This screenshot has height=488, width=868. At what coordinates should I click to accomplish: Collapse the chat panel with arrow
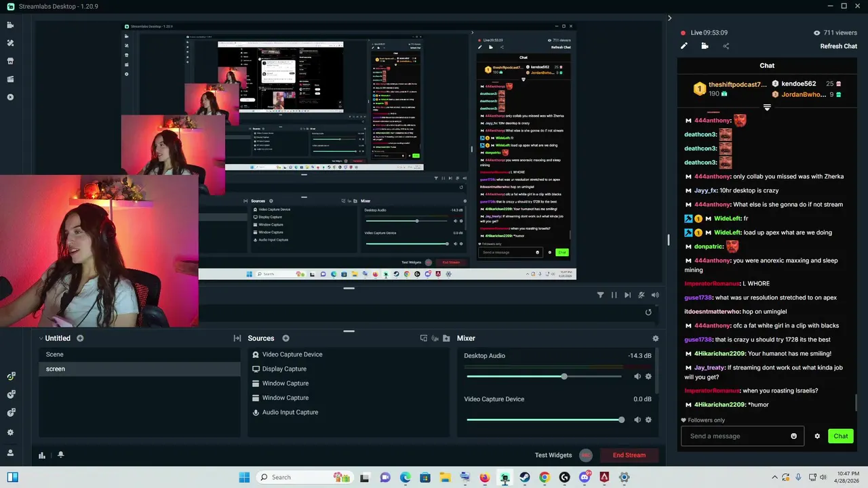[x=669, y=18]
